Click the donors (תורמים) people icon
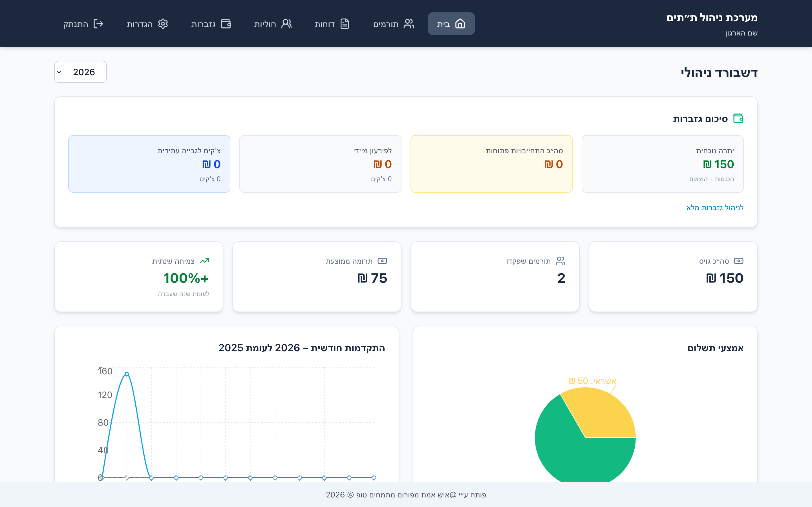 pyautogui.click(x=409, y=24)
